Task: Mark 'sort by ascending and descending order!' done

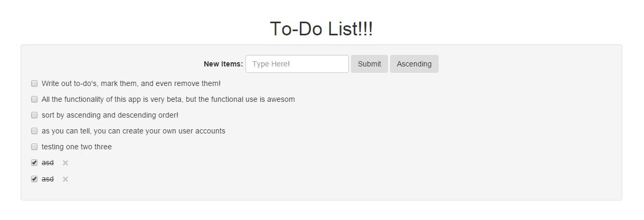Action: click(x=34, y=115)
